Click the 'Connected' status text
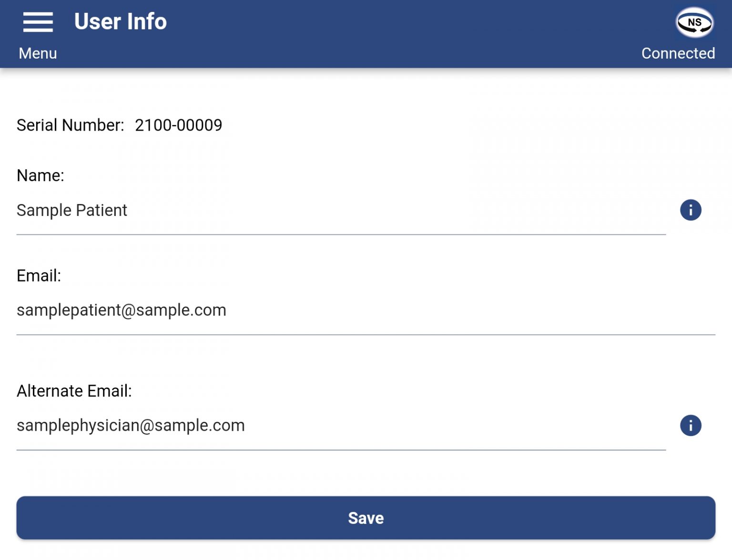 click(678, 53)
